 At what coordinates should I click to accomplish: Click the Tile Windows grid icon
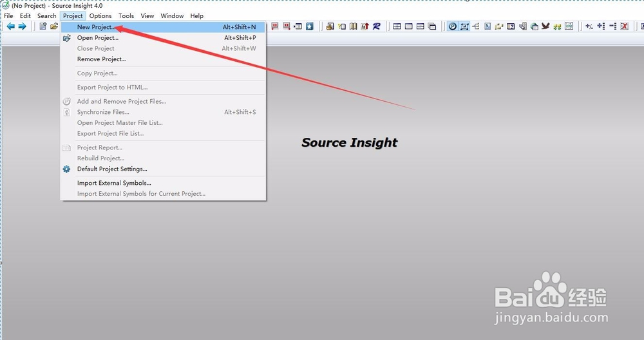click(397, 26)
